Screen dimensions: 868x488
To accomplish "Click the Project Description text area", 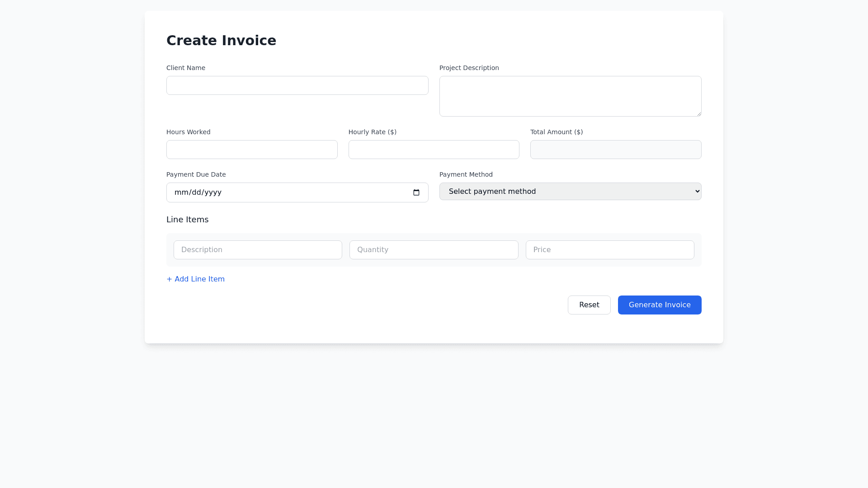I will tap(570, 96).
